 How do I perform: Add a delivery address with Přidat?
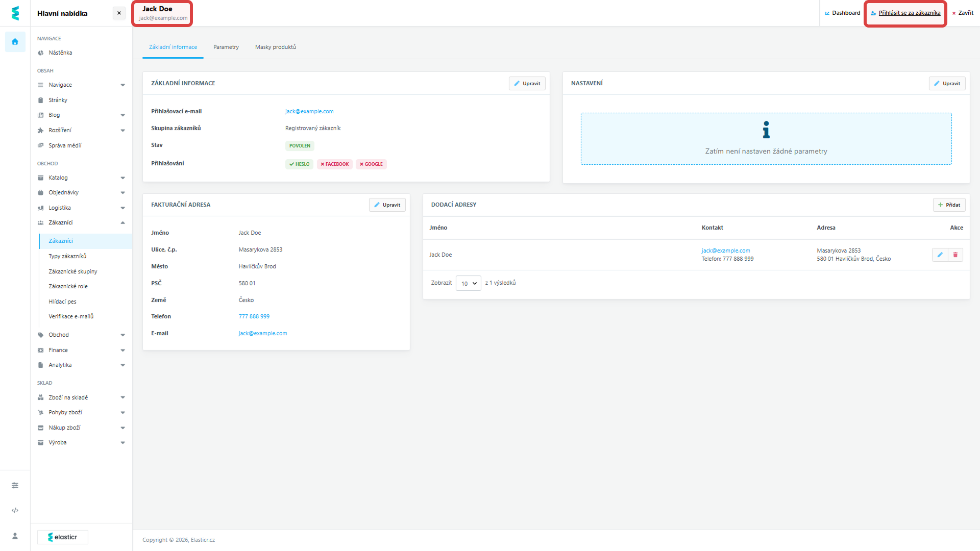pos(949,205)
